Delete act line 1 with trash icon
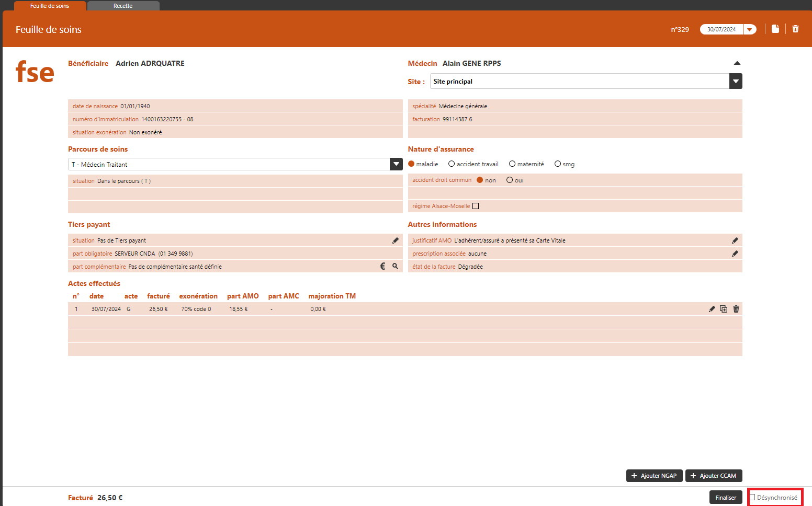Screen dimensions: 812x506 tap(736, 309)
